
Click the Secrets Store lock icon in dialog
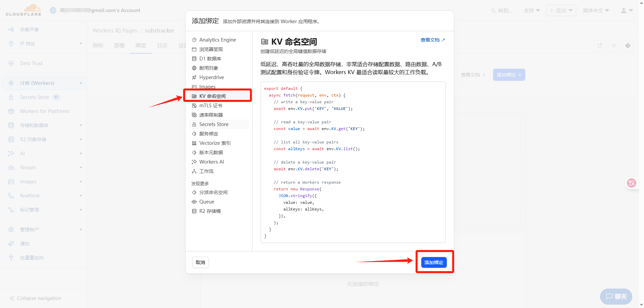(194, 124)
